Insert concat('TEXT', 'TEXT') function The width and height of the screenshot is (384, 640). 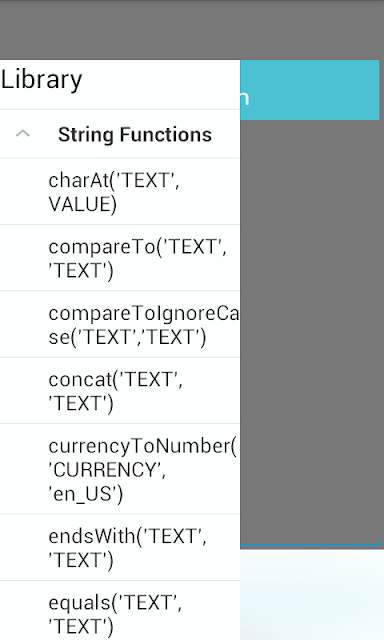pyautogui.click(x=120, y=391)
